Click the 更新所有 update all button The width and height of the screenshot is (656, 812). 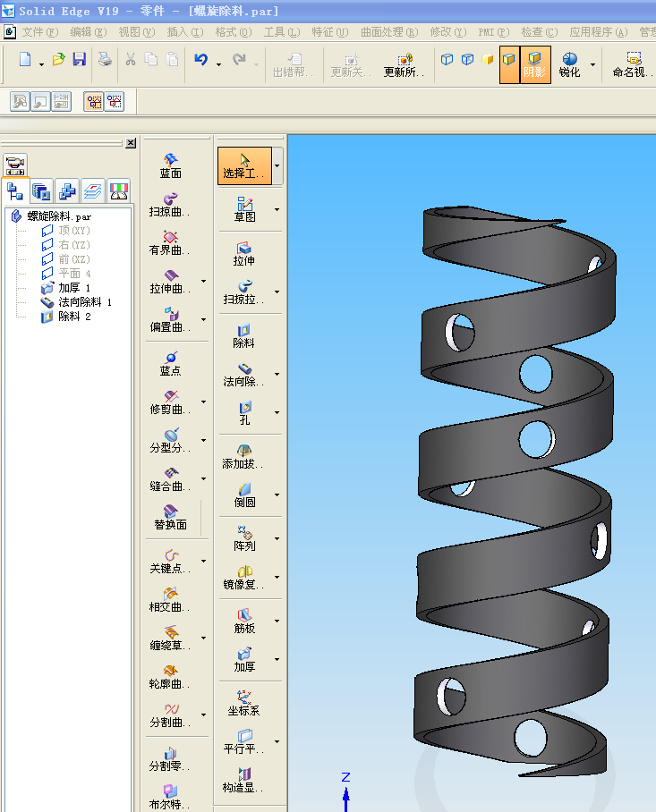(x=404, y=64)
